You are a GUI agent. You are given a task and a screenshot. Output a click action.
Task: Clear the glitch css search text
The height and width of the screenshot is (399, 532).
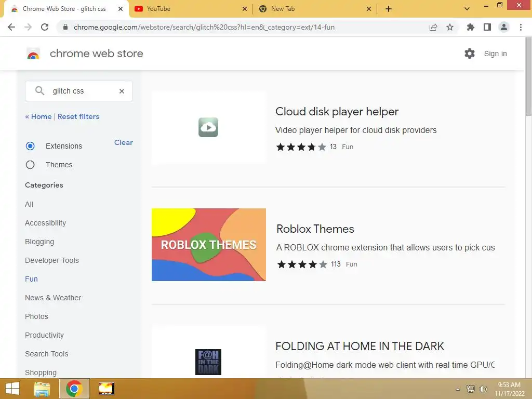tap(122, 91)
